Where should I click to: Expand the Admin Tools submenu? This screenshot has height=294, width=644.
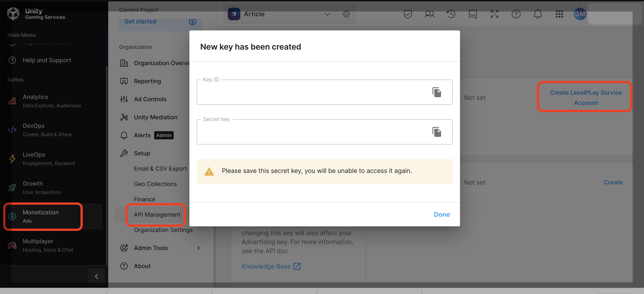point(198,248)
